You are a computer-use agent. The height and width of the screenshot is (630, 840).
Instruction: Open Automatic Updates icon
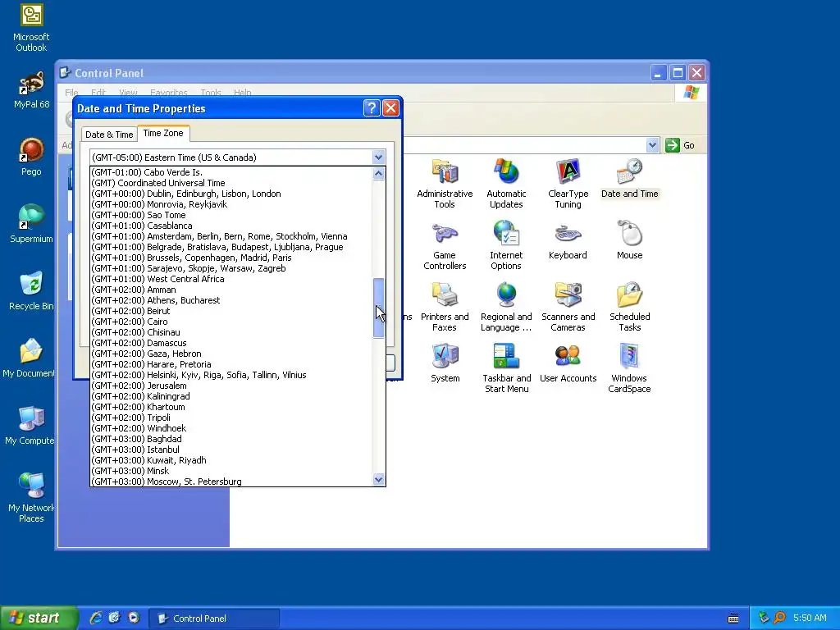[506, 183]
